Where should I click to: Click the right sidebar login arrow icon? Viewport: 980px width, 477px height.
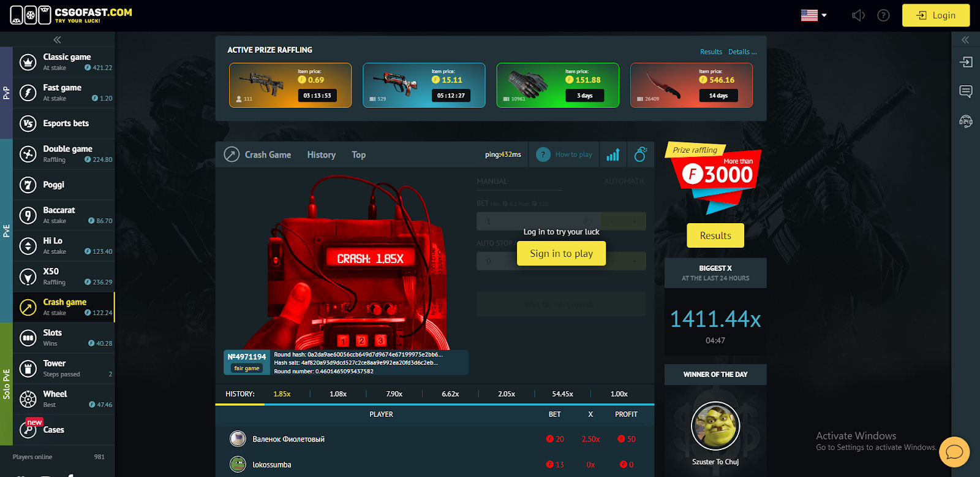coord(966,62)
